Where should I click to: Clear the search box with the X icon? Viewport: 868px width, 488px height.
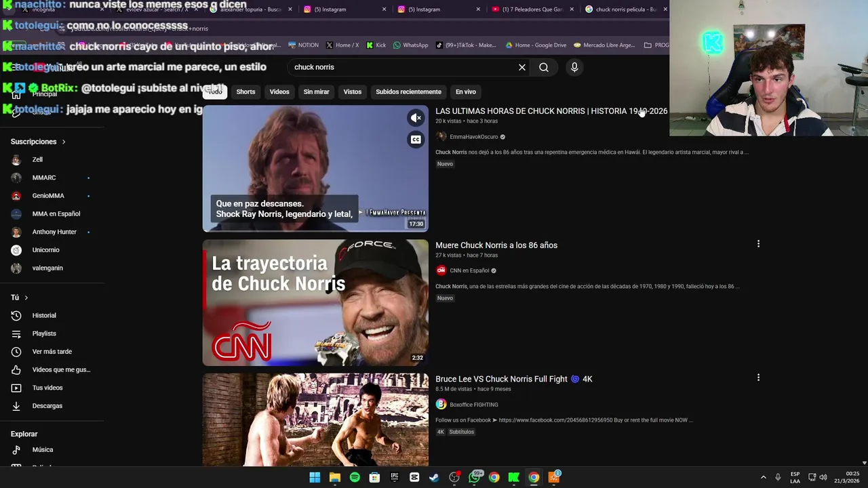tap(522, 67)
